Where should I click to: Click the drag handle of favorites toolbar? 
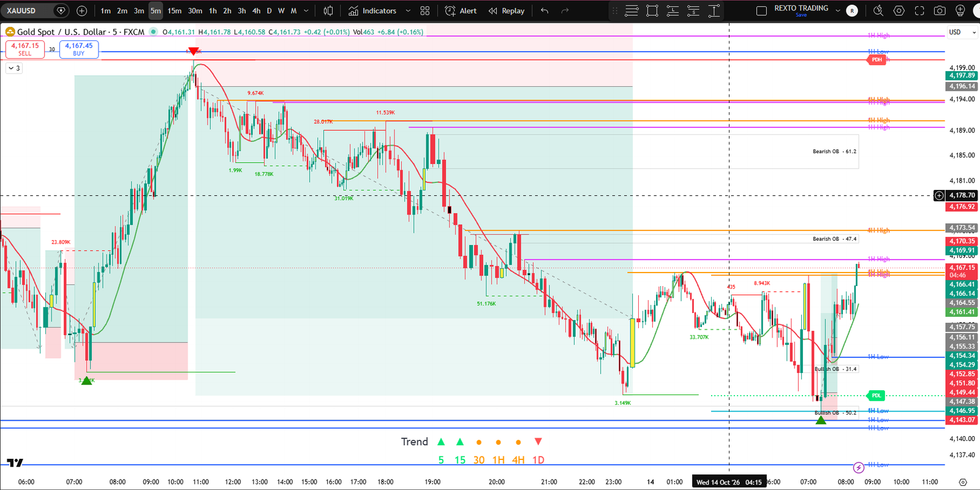615,10
